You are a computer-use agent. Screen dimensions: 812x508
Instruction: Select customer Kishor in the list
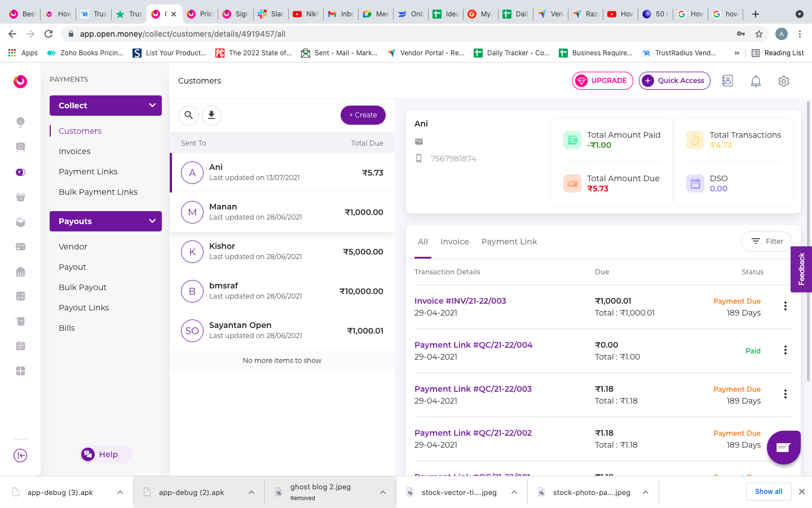(x=282, y=252)
